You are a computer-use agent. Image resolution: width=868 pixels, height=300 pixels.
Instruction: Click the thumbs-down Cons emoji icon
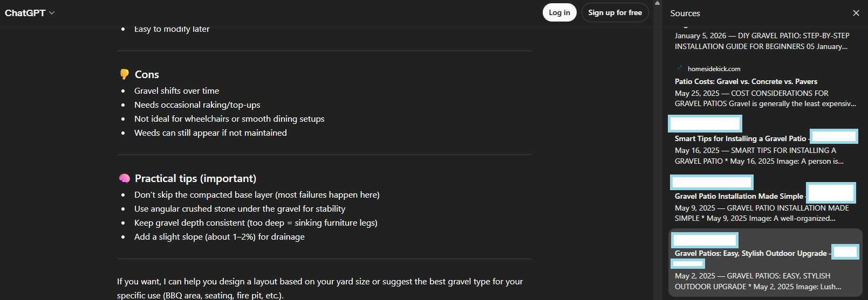125,74
